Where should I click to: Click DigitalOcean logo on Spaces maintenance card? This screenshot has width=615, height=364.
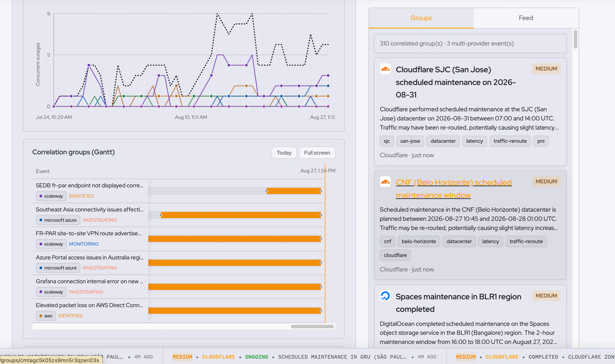tap(385, 296)
